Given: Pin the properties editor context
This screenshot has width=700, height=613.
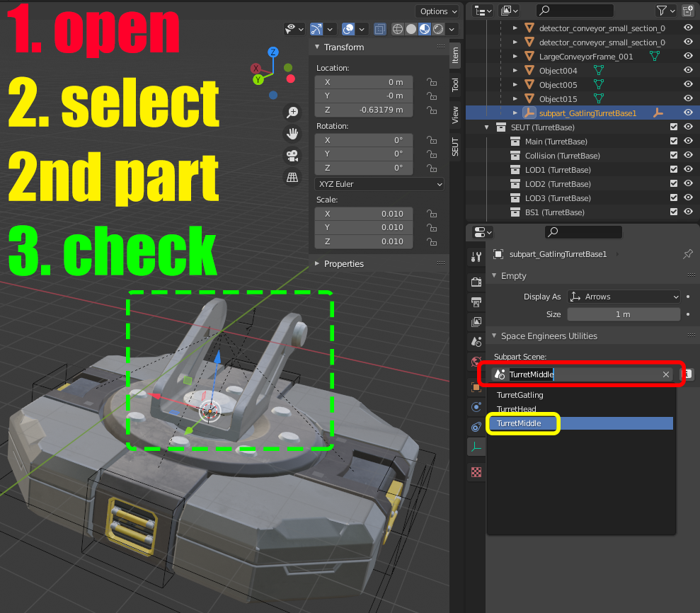Looking at the screenshot, I should point(688,254).
